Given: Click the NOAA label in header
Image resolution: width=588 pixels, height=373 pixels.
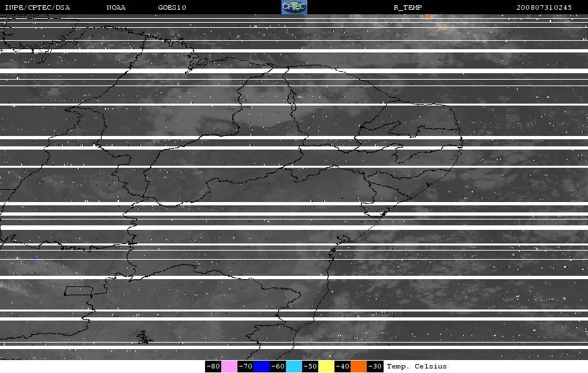Looking at the screenshot, I should click(x=116, y=8).
